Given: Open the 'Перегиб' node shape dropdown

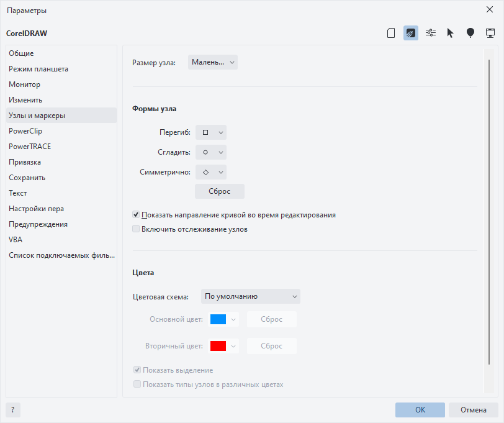Looking at the screenshot, I should coord(211,132).
